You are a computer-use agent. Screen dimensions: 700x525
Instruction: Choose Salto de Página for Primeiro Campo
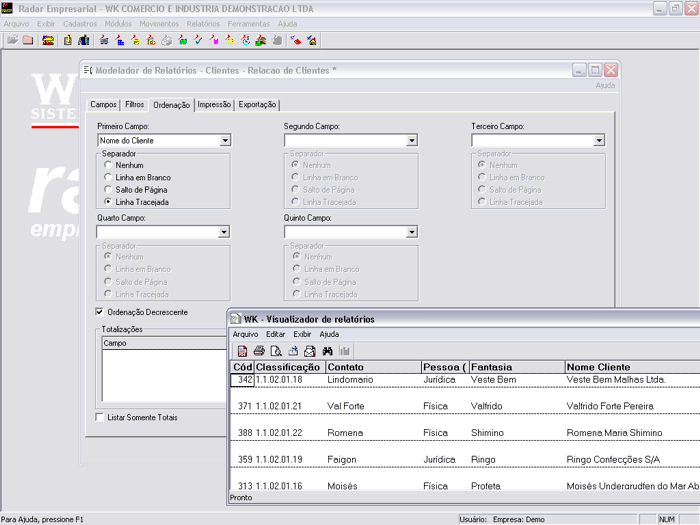[x=108, y=189]
